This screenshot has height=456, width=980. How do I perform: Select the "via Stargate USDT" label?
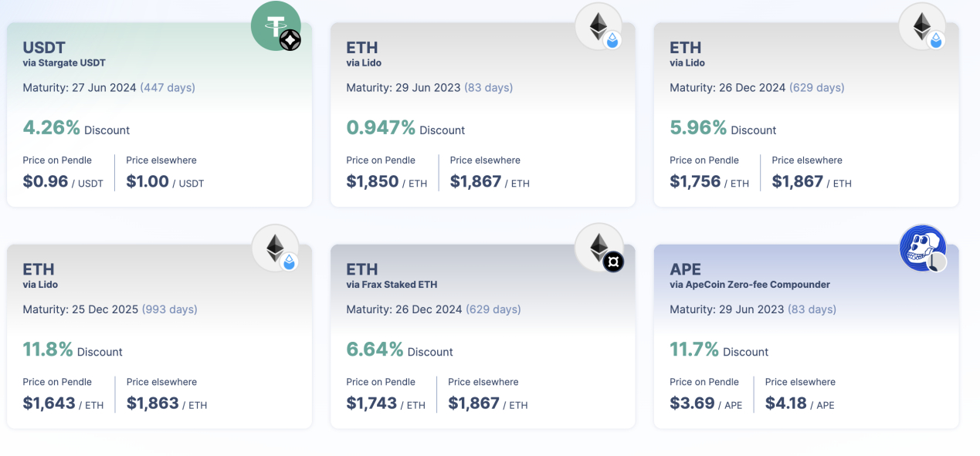tap(64, 62)
